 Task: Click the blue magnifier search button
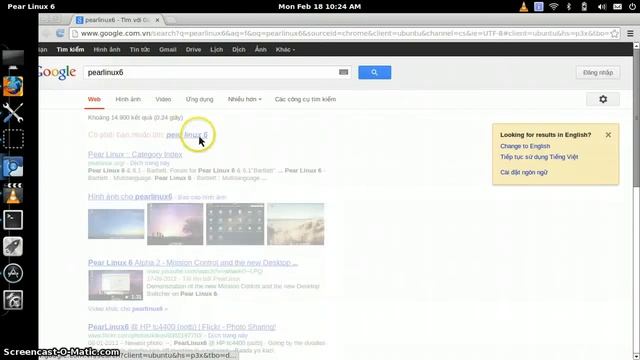pos(374,72)
